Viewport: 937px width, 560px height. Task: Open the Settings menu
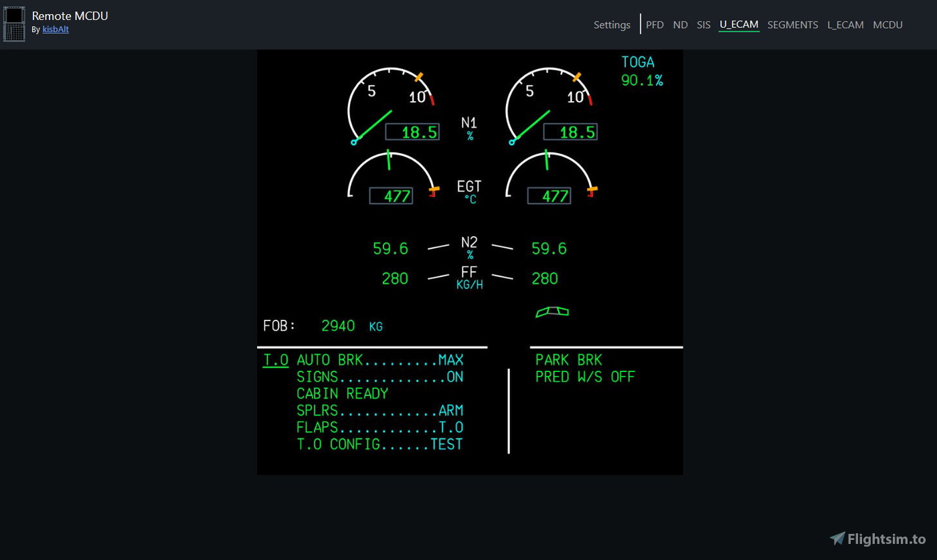tap(611, 25)
